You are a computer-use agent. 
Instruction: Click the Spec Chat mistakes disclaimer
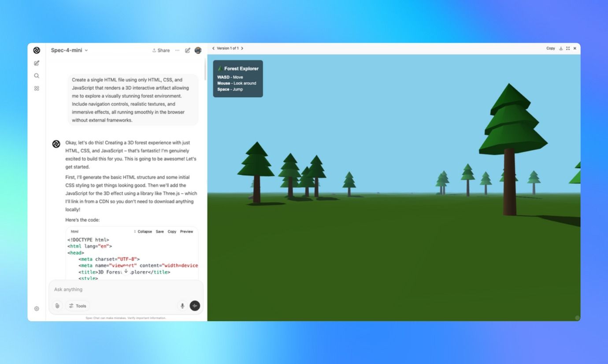click(126, 318)
